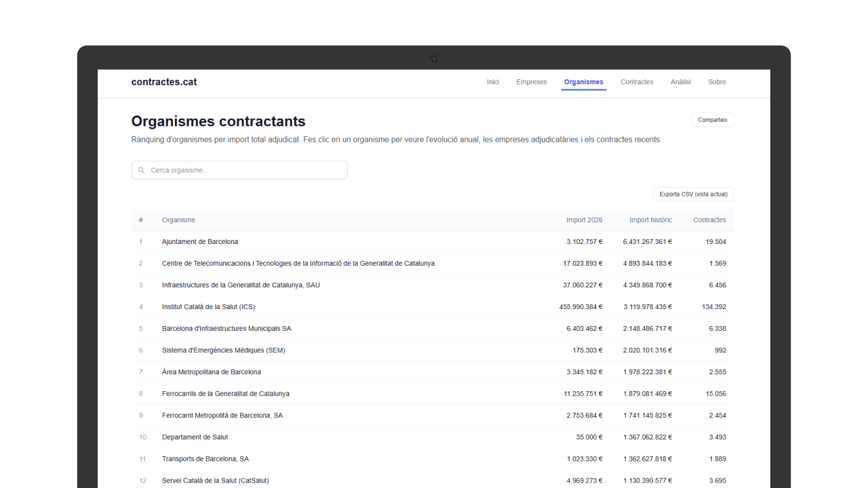
Task: Open the Sobre page tab
Action: [717, 82]
